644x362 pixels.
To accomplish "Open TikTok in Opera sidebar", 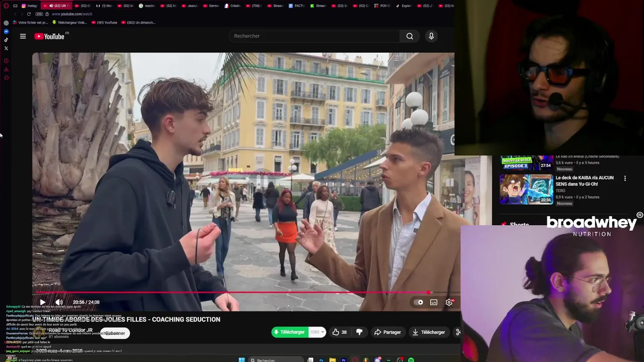I will click(6, 40).
